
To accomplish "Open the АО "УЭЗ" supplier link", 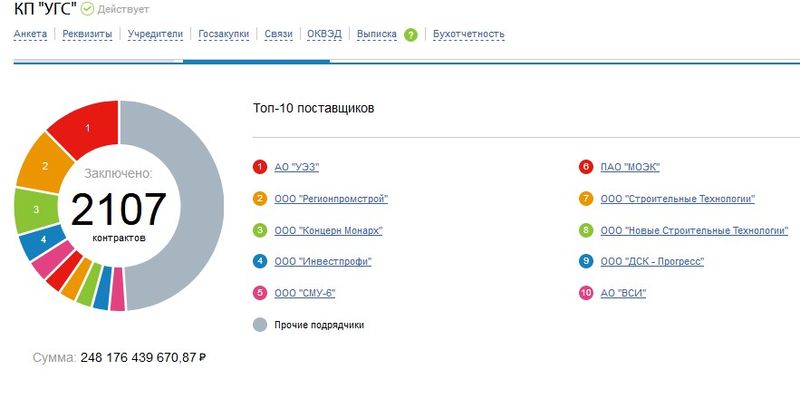I will click(x=296, y=167).
